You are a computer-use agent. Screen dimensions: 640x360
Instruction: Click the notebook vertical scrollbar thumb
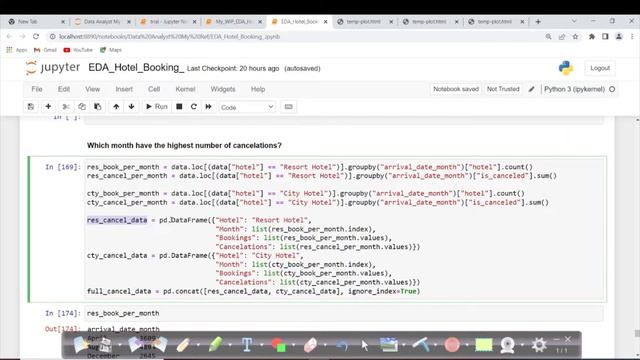637,333
